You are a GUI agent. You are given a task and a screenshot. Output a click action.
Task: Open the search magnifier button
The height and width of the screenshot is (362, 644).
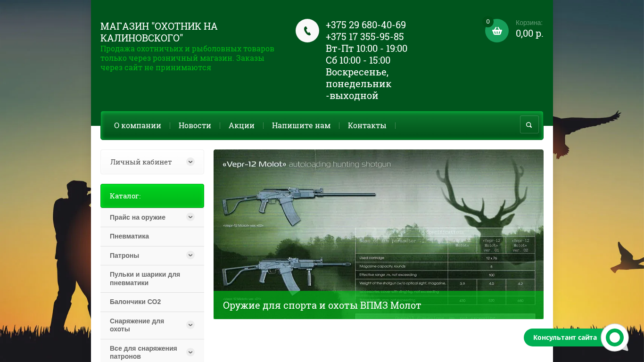529,125
